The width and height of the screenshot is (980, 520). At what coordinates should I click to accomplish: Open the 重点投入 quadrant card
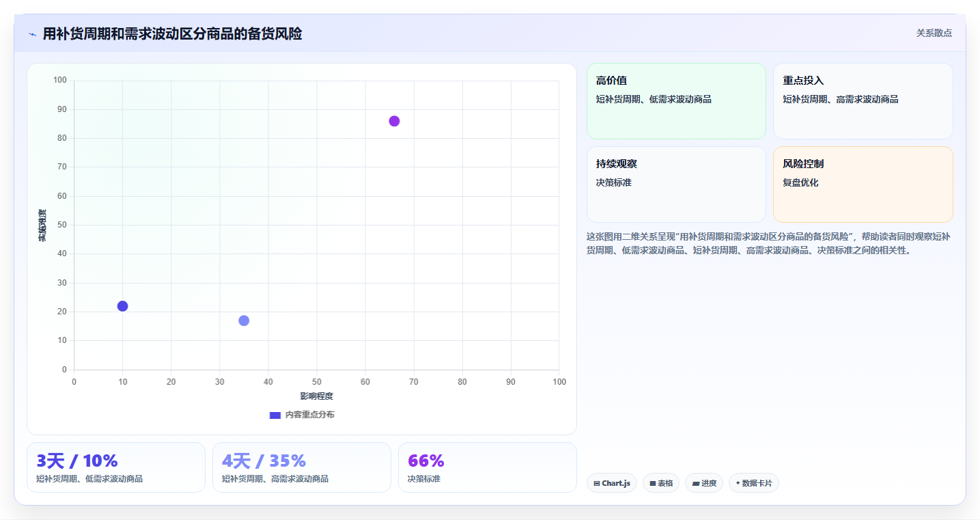[x=863, y=101]
